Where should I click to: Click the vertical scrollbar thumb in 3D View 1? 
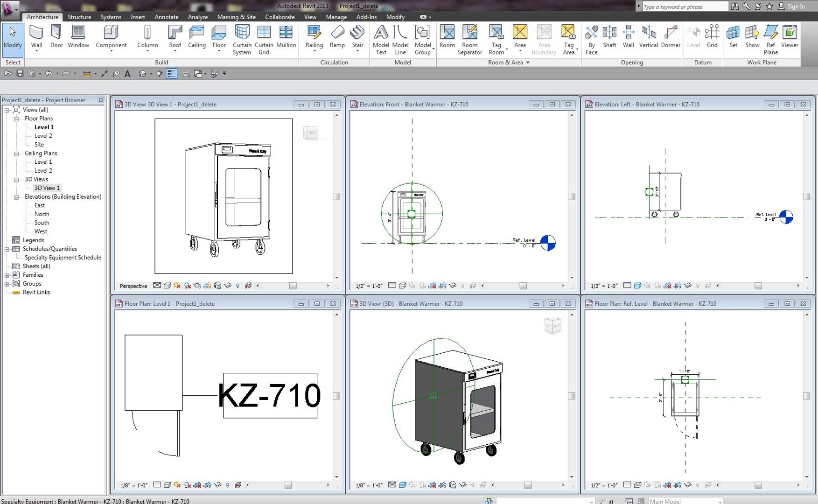[336, 196]
